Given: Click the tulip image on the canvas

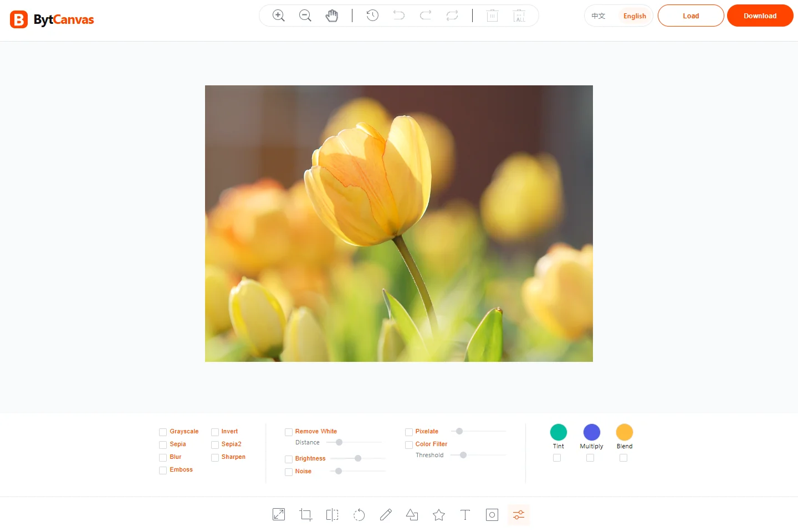Looking at the screenshot, I should click(399, 223).
